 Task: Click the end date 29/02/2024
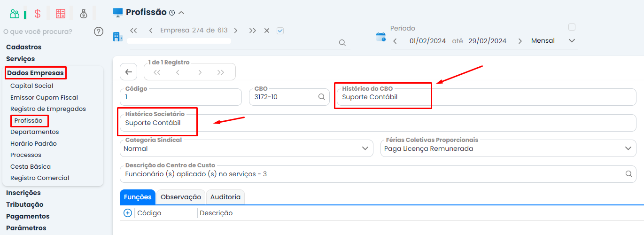pyautogui.click(x=488, y=41)
